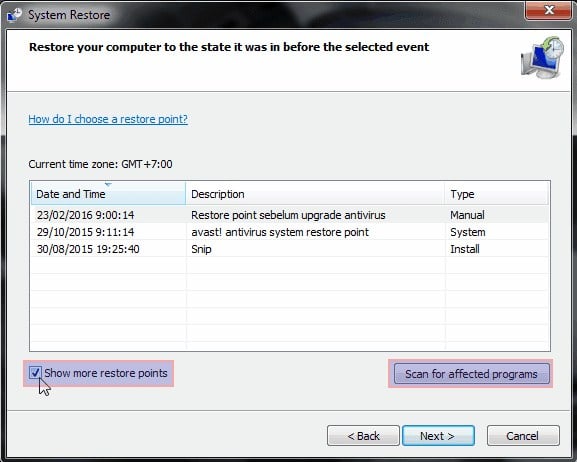577x462 pixels.
Task: Select the avast! antivirus restore point row
Action: (290, 232)
